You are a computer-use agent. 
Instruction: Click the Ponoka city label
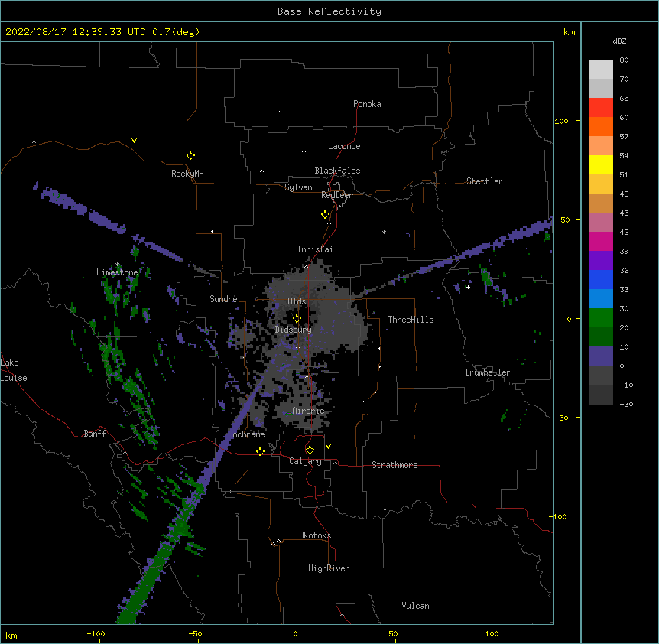click(367, 104)
